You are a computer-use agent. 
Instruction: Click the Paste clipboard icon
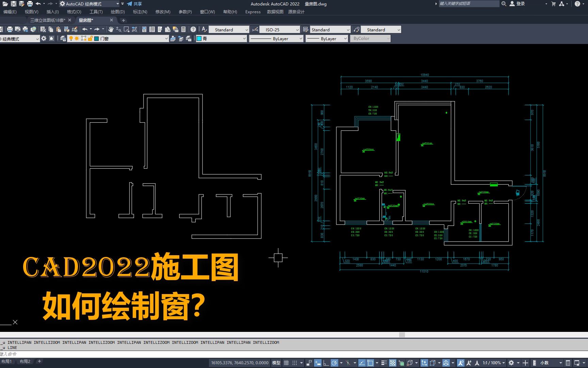59,29
